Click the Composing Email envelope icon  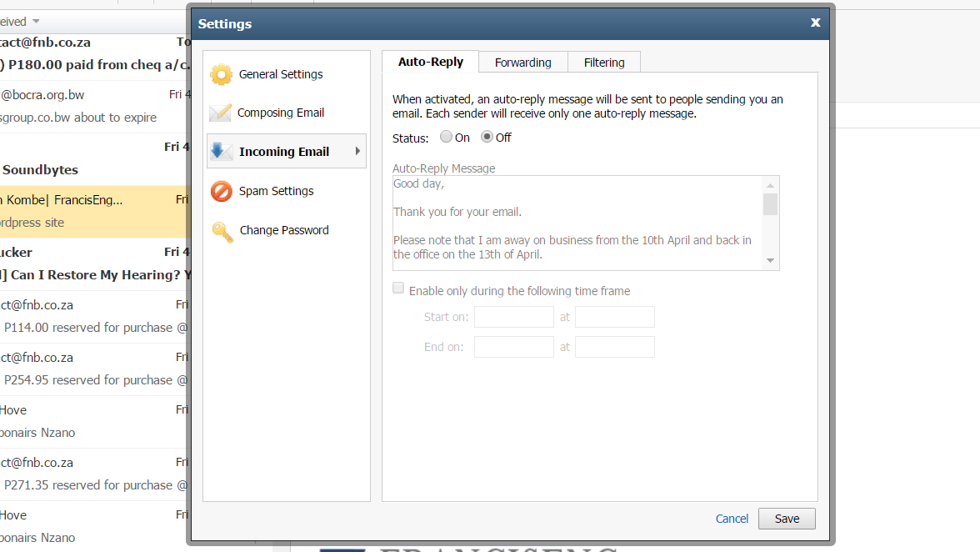(220, 113)
